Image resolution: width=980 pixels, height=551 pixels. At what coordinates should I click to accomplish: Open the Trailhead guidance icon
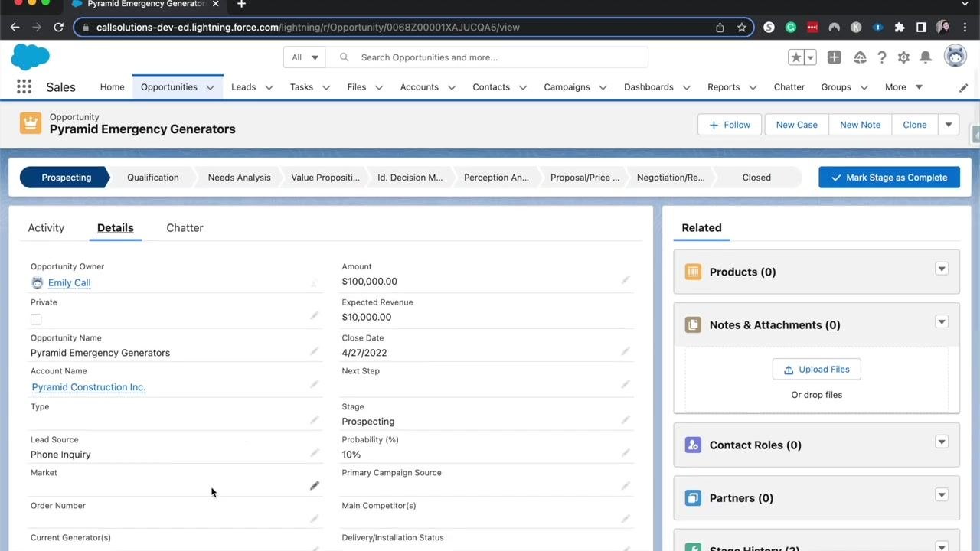tap(860, 57)
